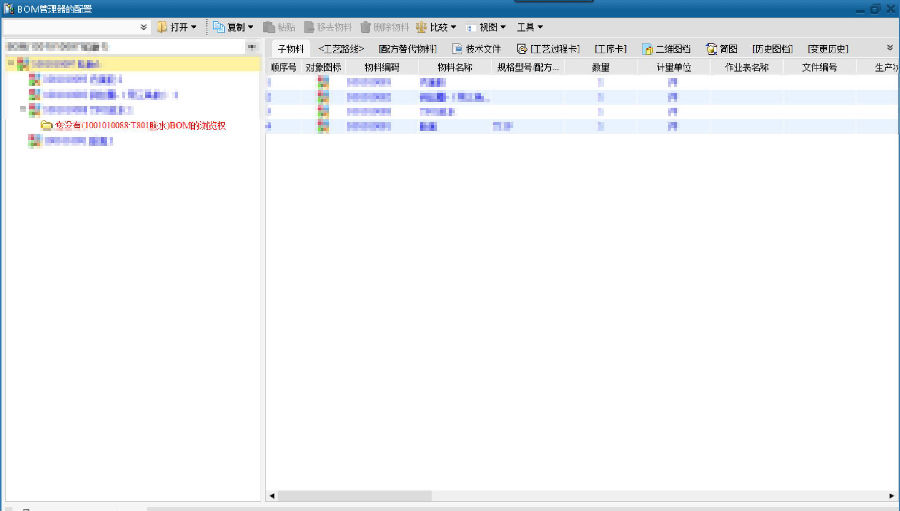Click the 简图 tab icon
900x511 pixels.
pos(711,49)
